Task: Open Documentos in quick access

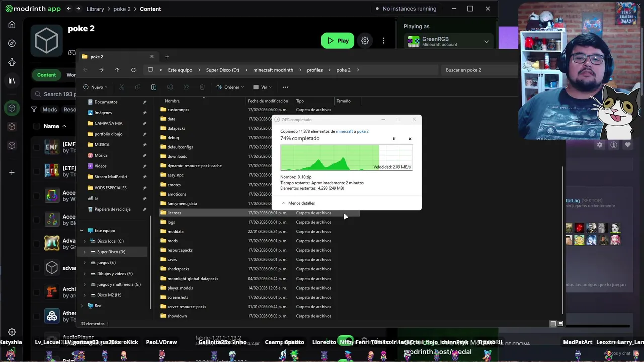Action: point(106,102)
